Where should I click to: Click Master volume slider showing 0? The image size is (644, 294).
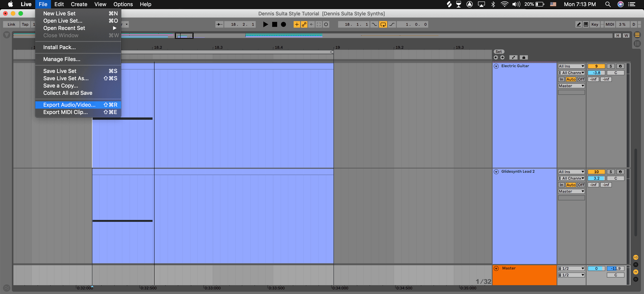click(x=596, y=268)
